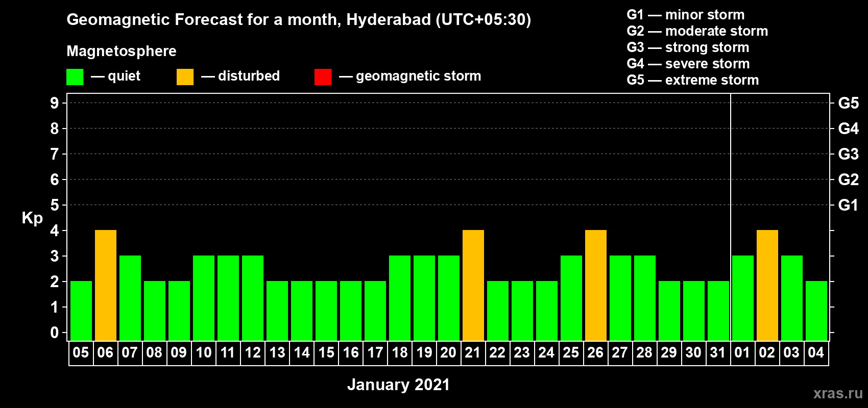Click date label 10 on the axis
This screenshot has height=408, width=868.
(x=203, y=352)
